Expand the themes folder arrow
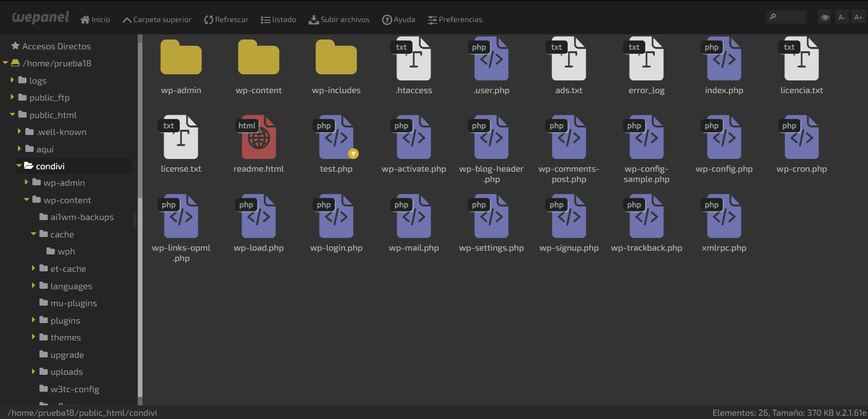868x419 pixels. [x=33, y=337]
